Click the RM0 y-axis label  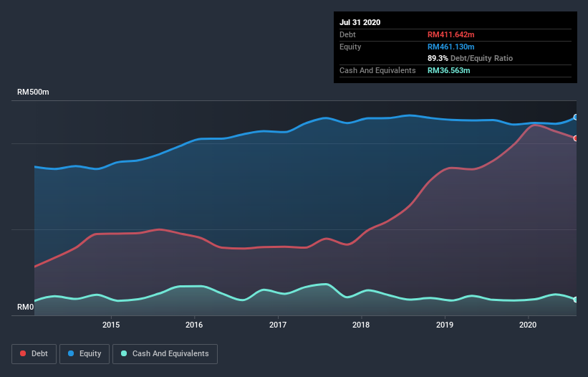click(x=26, y=307)
